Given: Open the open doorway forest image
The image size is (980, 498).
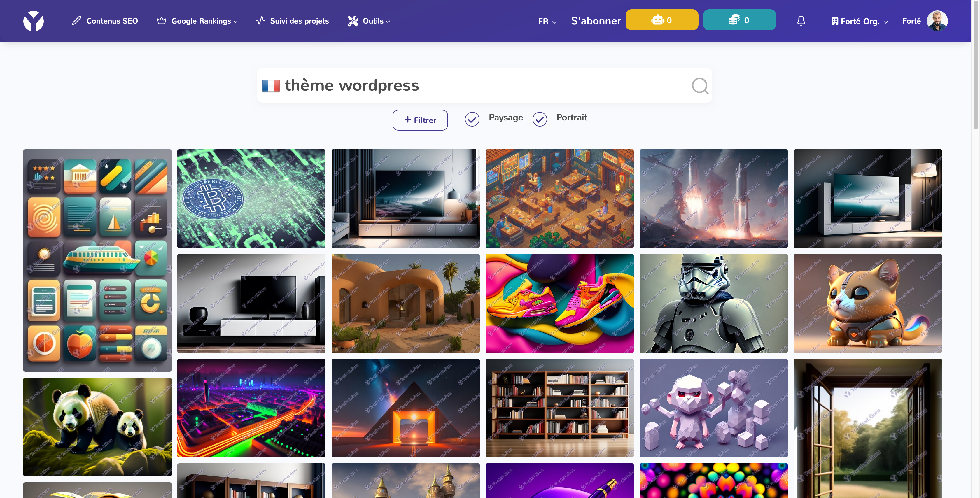Looking at the screenshot, I should click(868, 428).
